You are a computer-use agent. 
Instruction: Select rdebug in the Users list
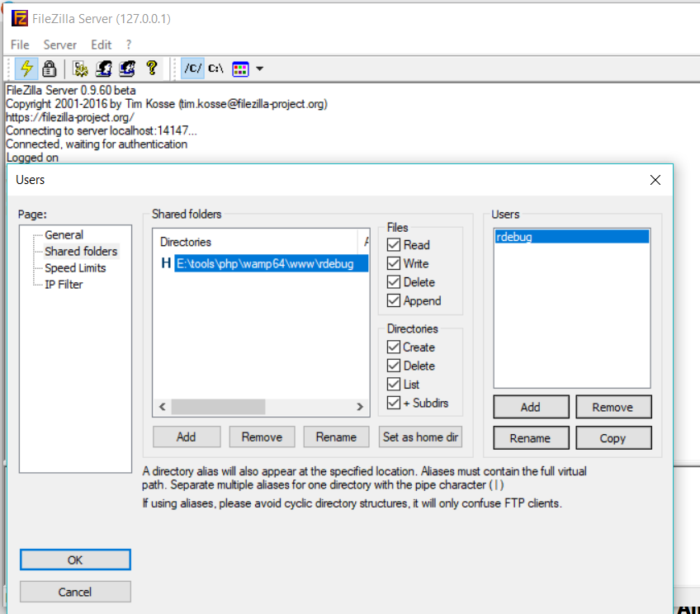572,237
